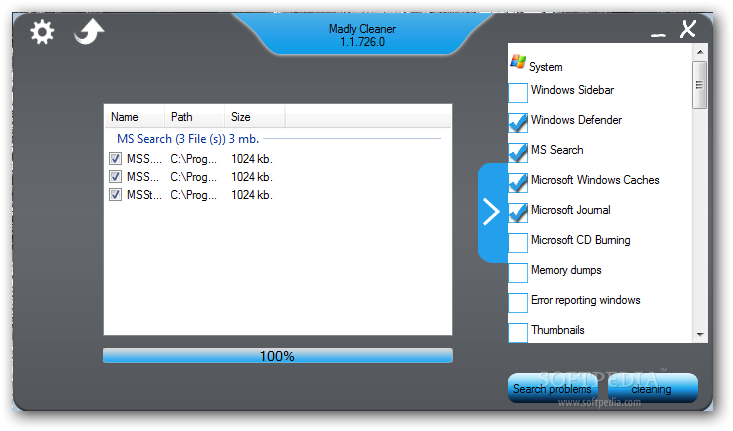Collapse the MS Search (3 File (s)) group
Image resolution: width=733 pixels, height=431 pixels.
coord(188,139)
